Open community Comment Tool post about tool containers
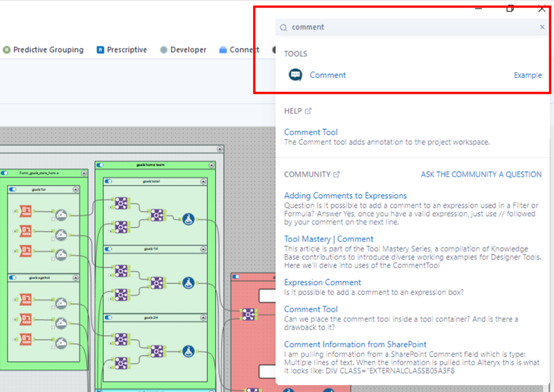 click(311, 309)
